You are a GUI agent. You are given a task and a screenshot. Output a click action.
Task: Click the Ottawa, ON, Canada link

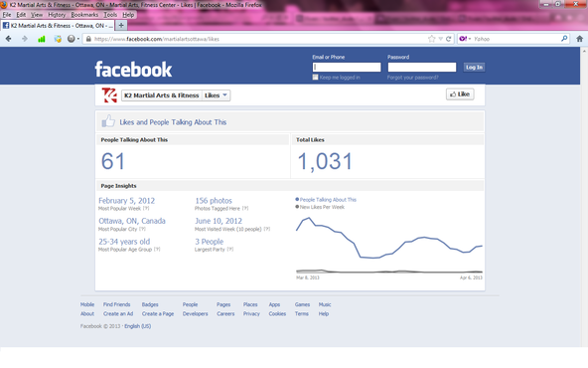pos(132,221)
